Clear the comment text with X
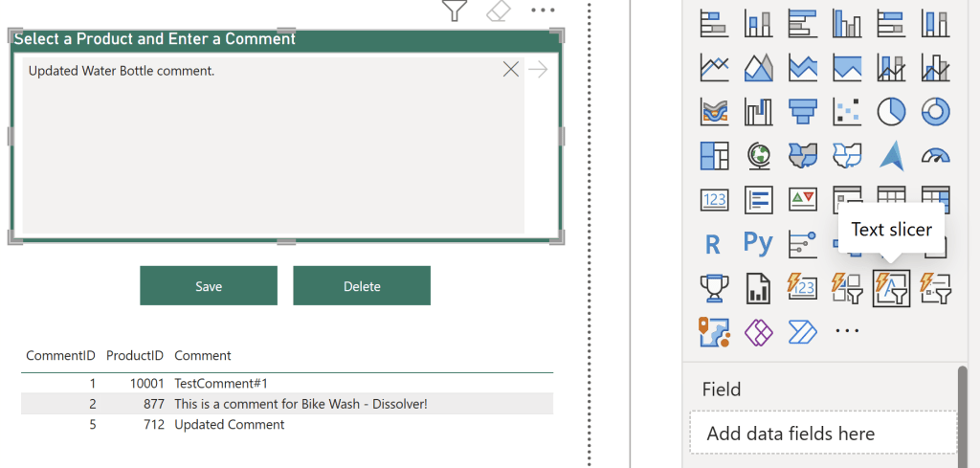The width and height of the screenshot is (980, 468). tap(511, 69)
